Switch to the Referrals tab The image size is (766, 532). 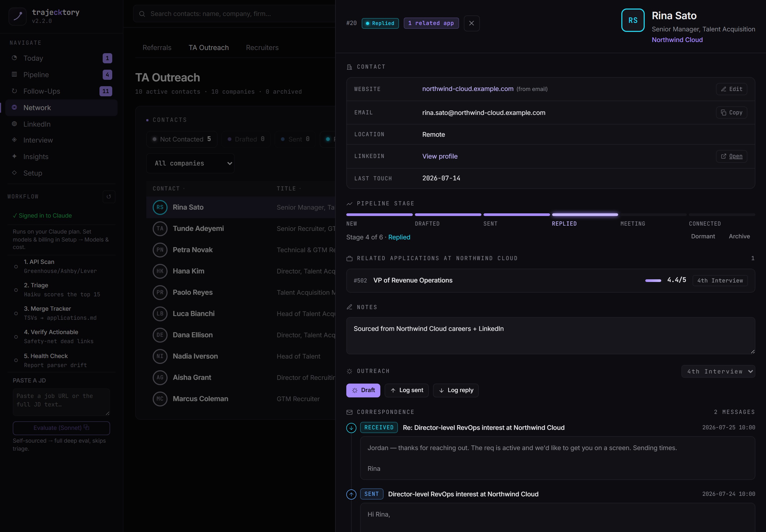tap(157, 48)
